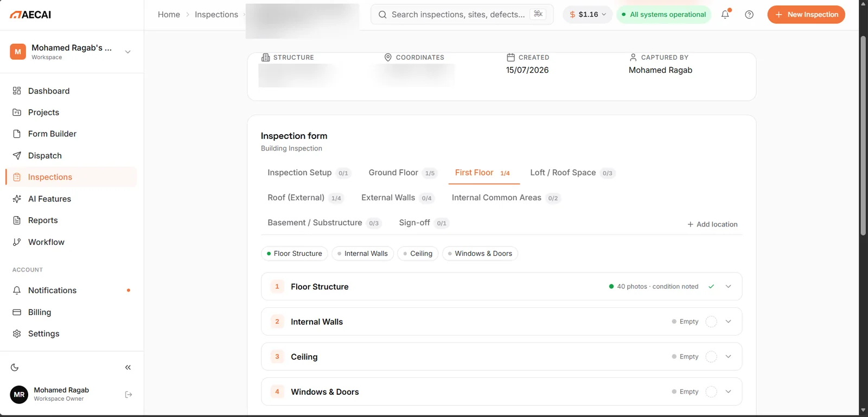Click the AECAI logo

click(30, 15)
